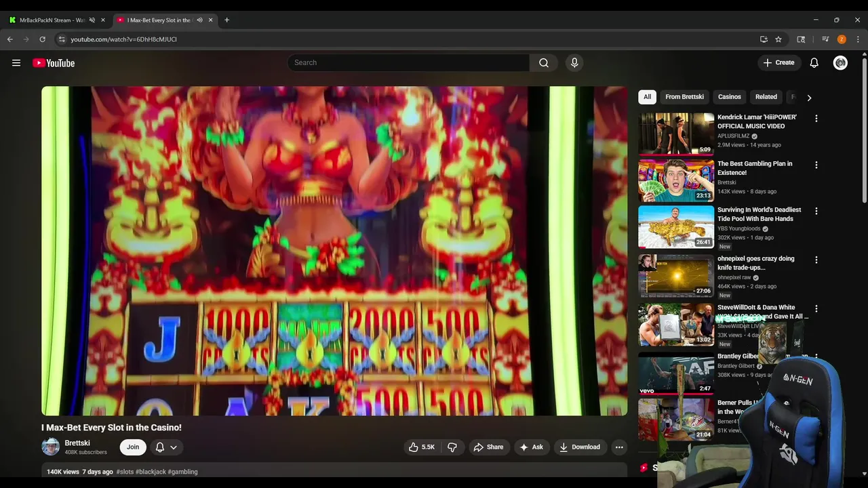Image resolution: width=868 pixels, height=488 pixels.
Task: Click the #slots hashtag
Action: click(x=125, y=472)
